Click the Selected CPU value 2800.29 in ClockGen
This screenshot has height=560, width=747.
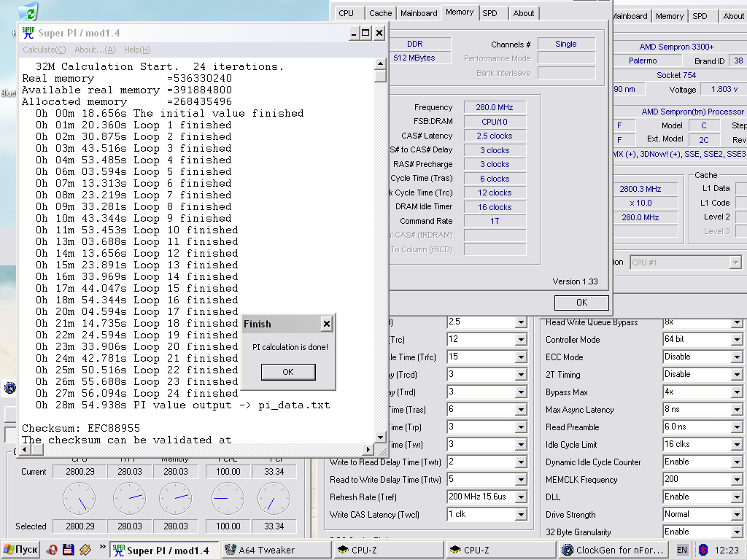(x=80, y=526)
